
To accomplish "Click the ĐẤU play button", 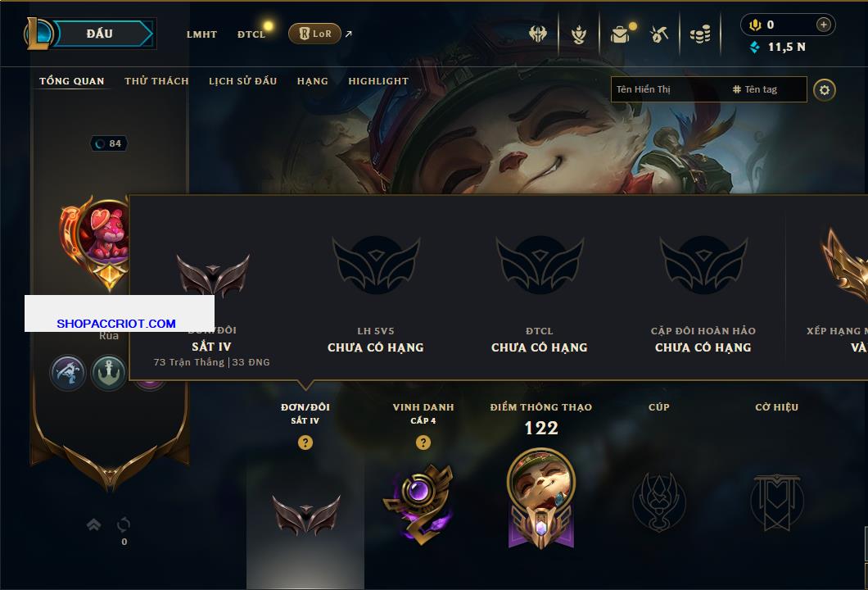I will click(102, 34).
